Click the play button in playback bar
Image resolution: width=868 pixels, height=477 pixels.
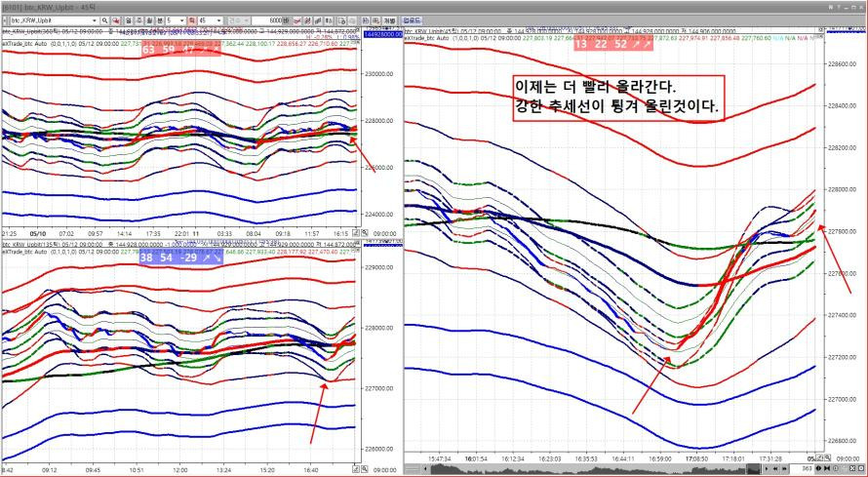point(767,468)
